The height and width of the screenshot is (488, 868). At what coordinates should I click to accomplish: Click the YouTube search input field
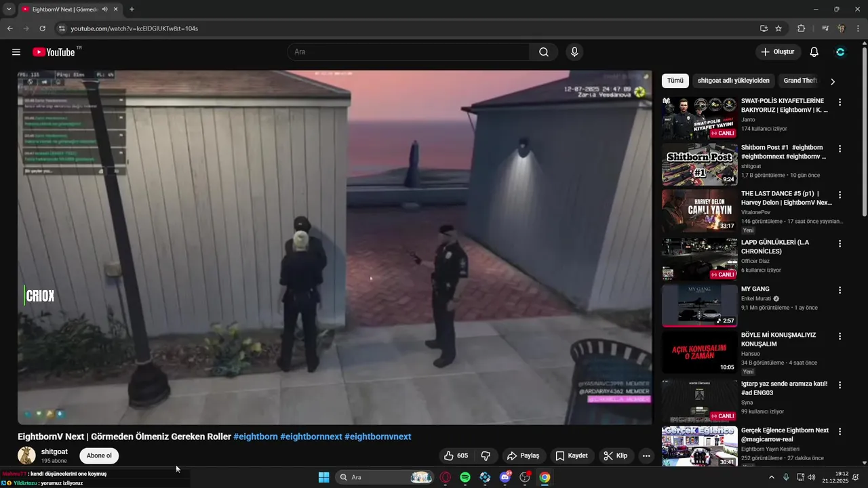pos(409,52)
